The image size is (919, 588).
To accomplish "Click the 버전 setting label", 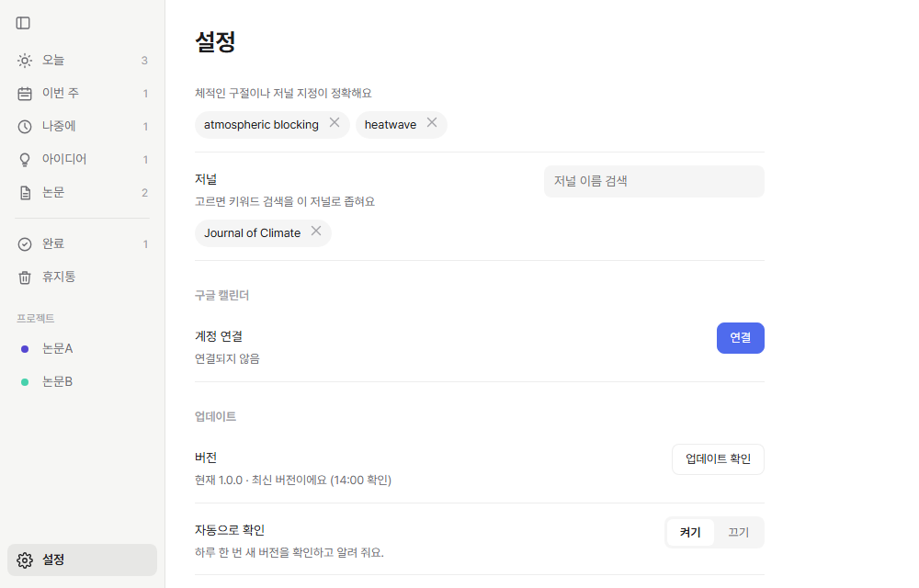I will point(206,458).
